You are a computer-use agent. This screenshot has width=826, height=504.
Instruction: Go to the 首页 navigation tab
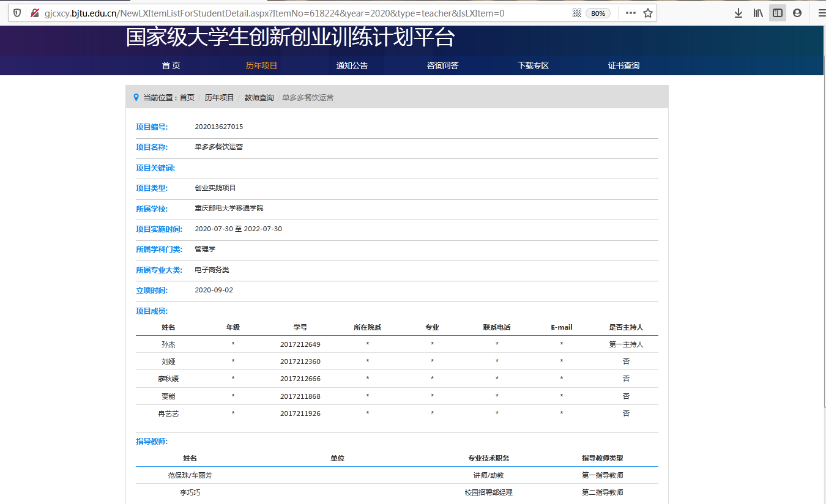171,65
